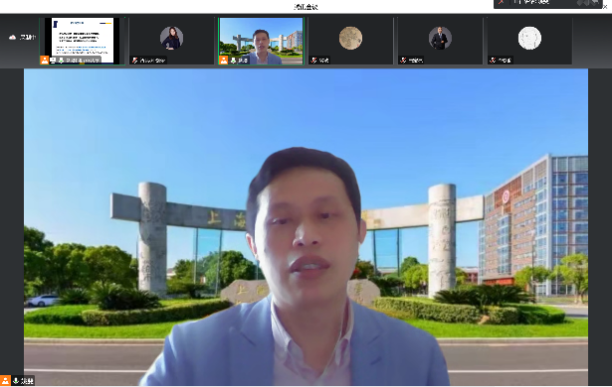This screenshot has width=612, height=387.
Task: Click muted mic icon on moon avatar tile
Action: click(313, 60)
